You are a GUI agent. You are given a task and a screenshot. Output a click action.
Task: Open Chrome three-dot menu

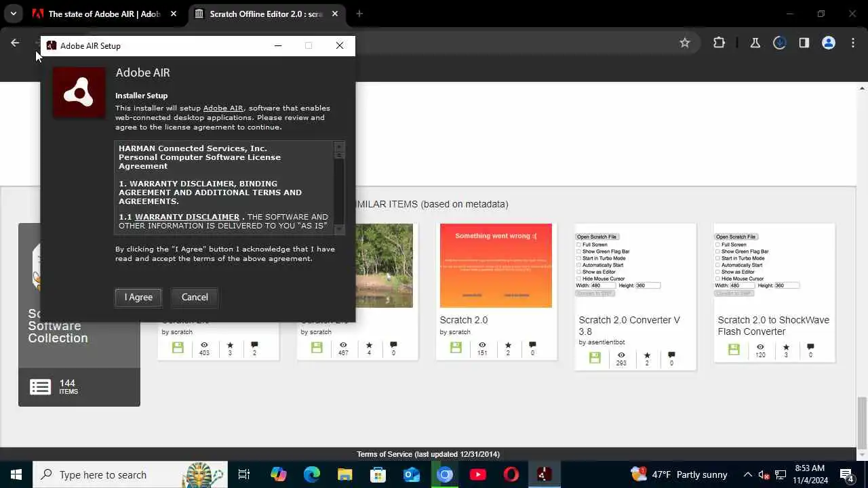[x=852, y=43]
